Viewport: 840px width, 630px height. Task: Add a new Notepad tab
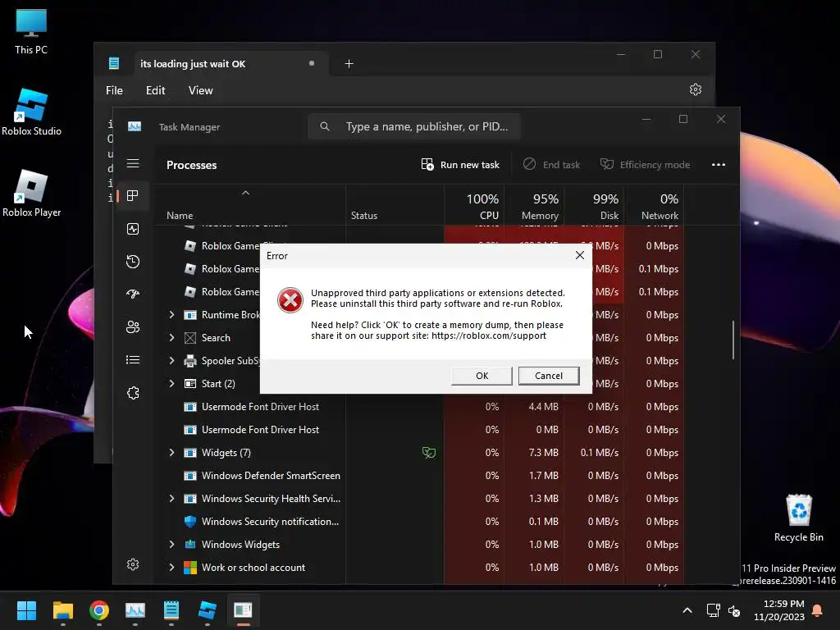(x=349, y=64)
